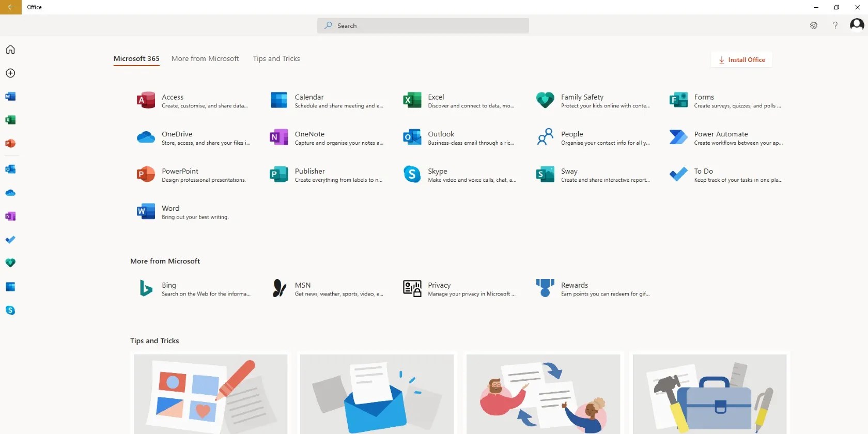Open Excel from the left sidebar
The width and height of the screenshot is (868, 434).
click(10, 120)
